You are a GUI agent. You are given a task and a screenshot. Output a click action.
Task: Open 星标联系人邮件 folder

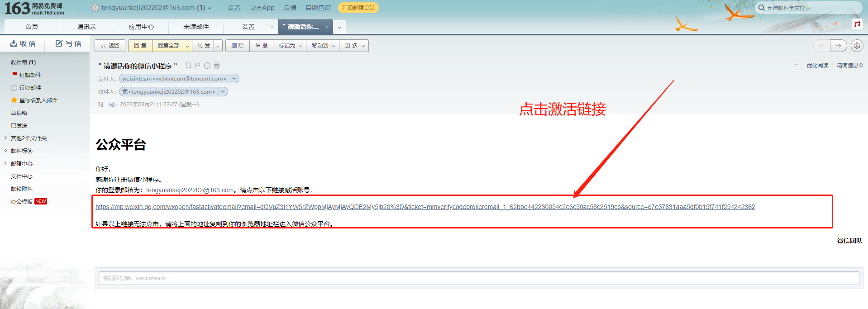click(38, 100)
